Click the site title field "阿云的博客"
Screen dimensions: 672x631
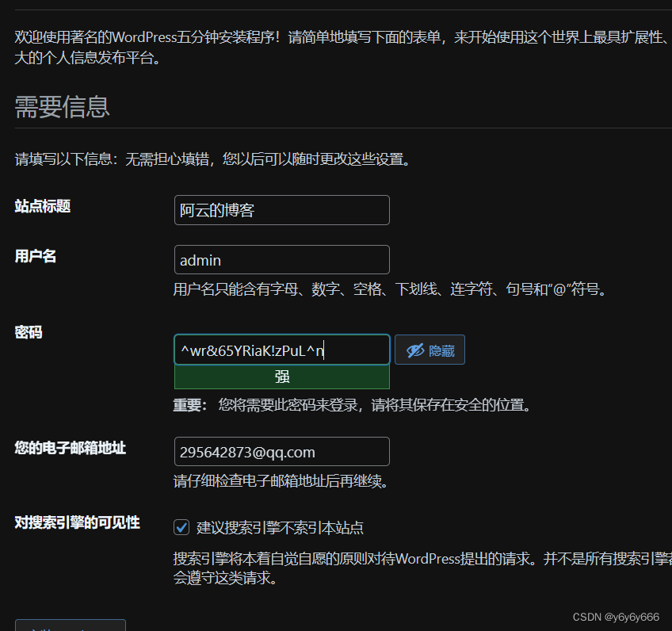pos(281,210)
